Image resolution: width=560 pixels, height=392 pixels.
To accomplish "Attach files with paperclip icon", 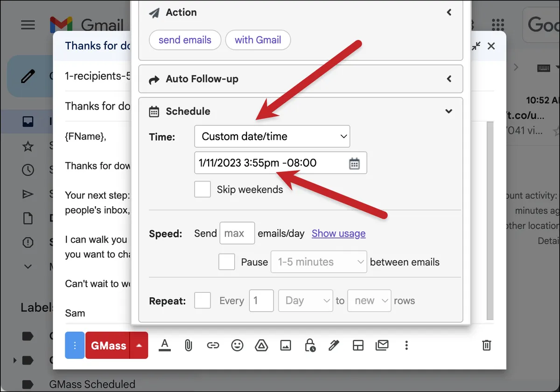I will 188,345.
